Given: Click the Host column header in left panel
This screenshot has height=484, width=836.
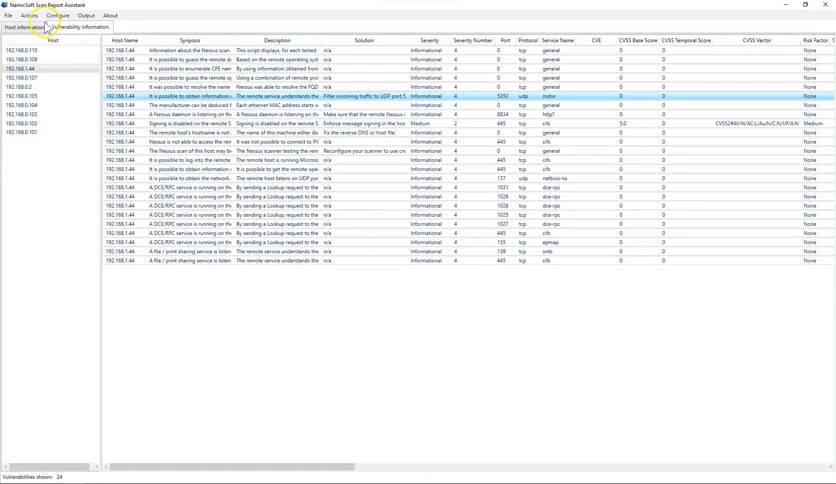Looking at the screenshot, I should [53, 41].
